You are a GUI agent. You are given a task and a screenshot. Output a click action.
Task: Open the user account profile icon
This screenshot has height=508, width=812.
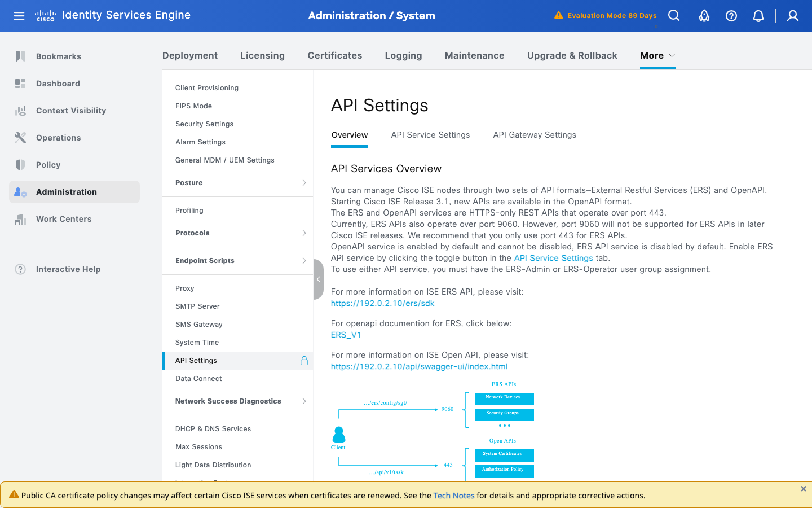pos(793,16)
